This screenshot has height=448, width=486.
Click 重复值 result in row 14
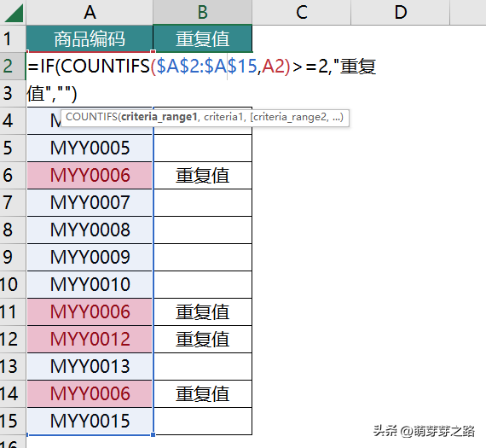(203, 393)
